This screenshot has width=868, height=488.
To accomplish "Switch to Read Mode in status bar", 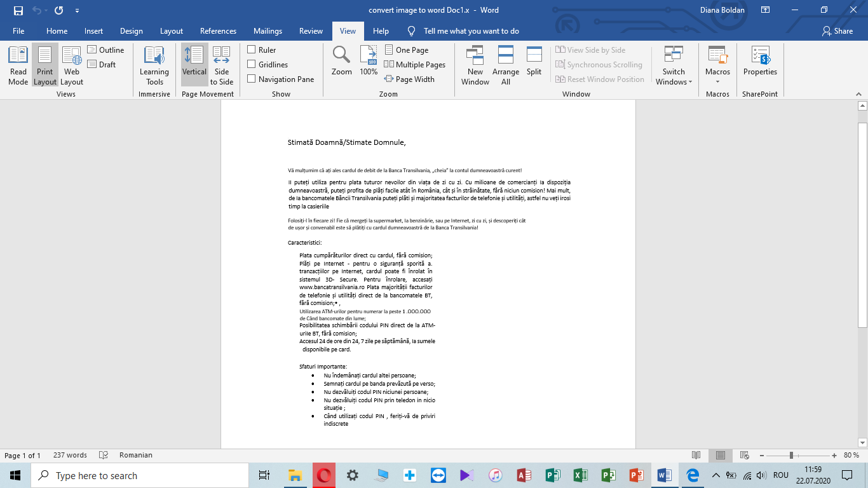I will click(696, 455).
